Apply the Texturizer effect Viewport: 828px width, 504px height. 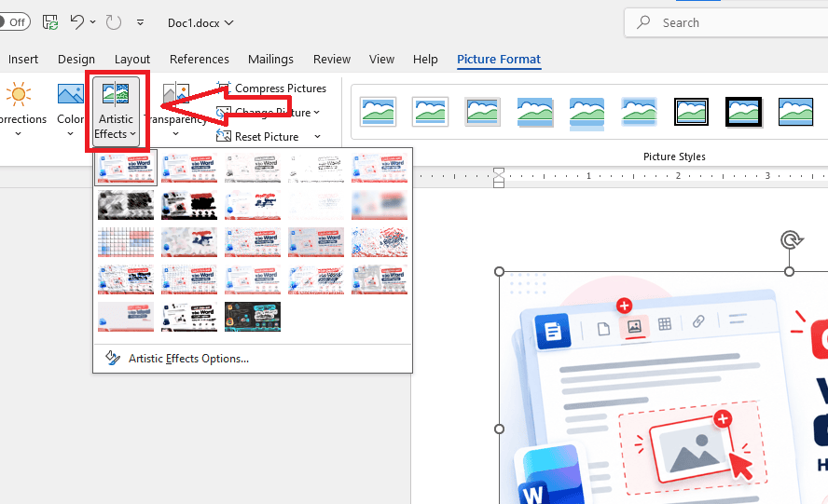[x=189, y=279]
